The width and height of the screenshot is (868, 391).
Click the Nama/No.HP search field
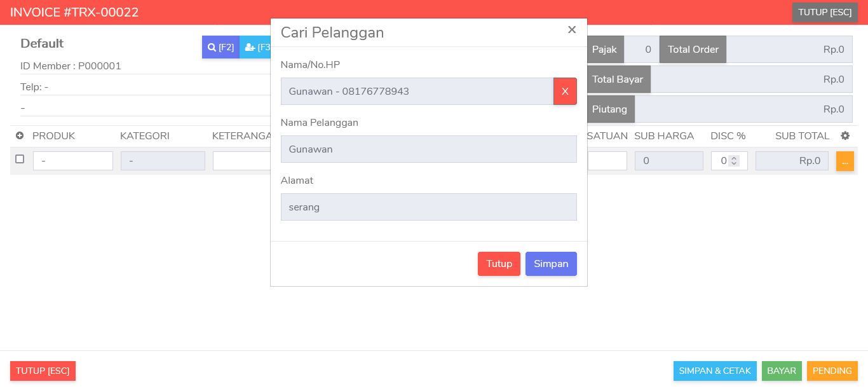point(417,92)
